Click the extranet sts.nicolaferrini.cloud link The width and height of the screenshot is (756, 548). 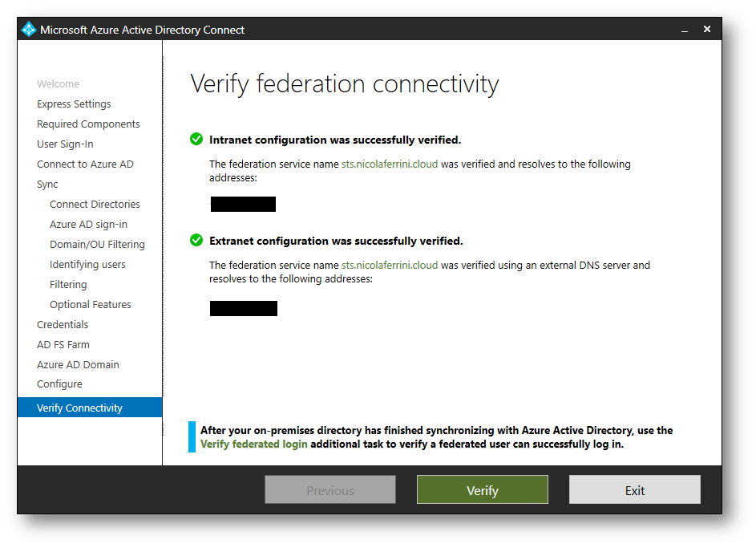click(390, 265)
